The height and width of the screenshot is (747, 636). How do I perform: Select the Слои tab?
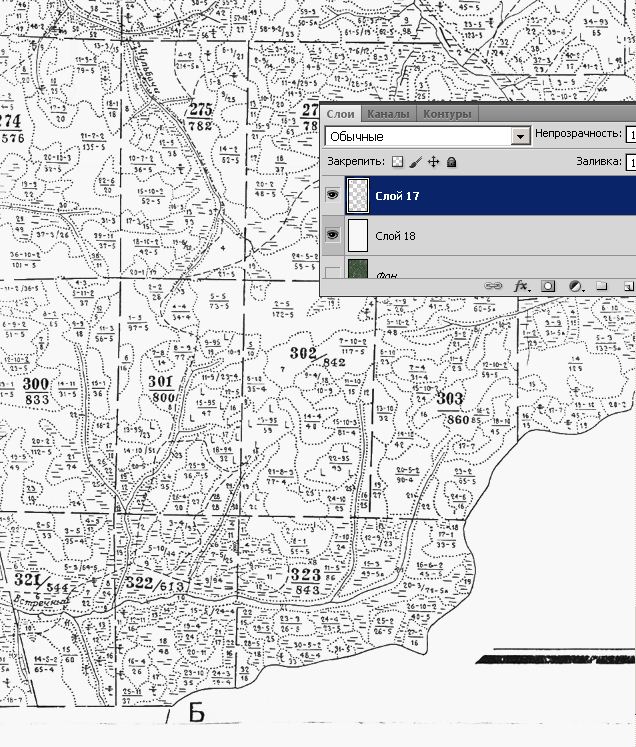(x=340, y=113)
